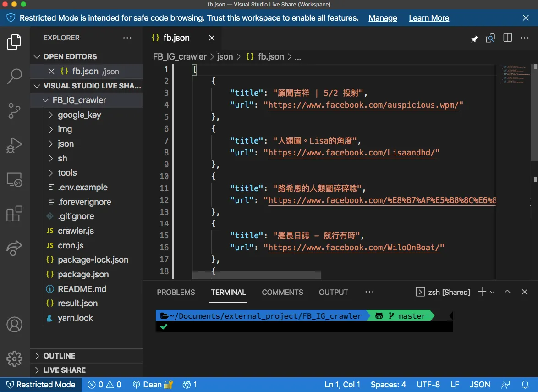Open the Remote Explorer view

14,179
